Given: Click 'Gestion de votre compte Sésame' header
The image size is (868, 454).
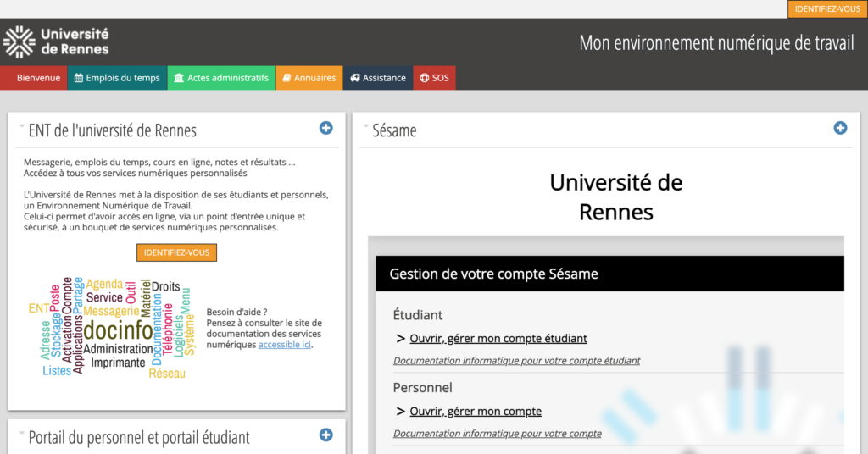Looking at the screenshot, I should click(494, 274).
